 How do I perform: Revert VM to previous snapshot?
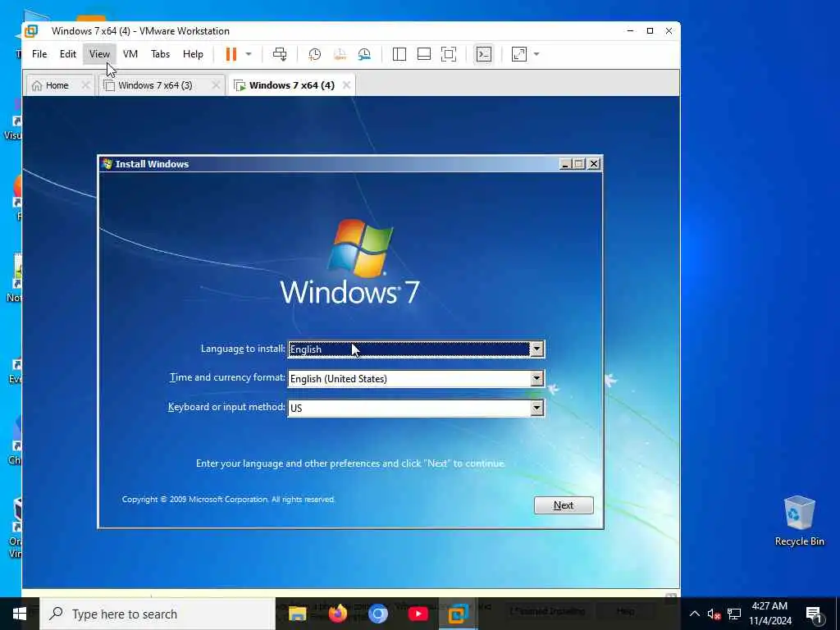point(340,54)
